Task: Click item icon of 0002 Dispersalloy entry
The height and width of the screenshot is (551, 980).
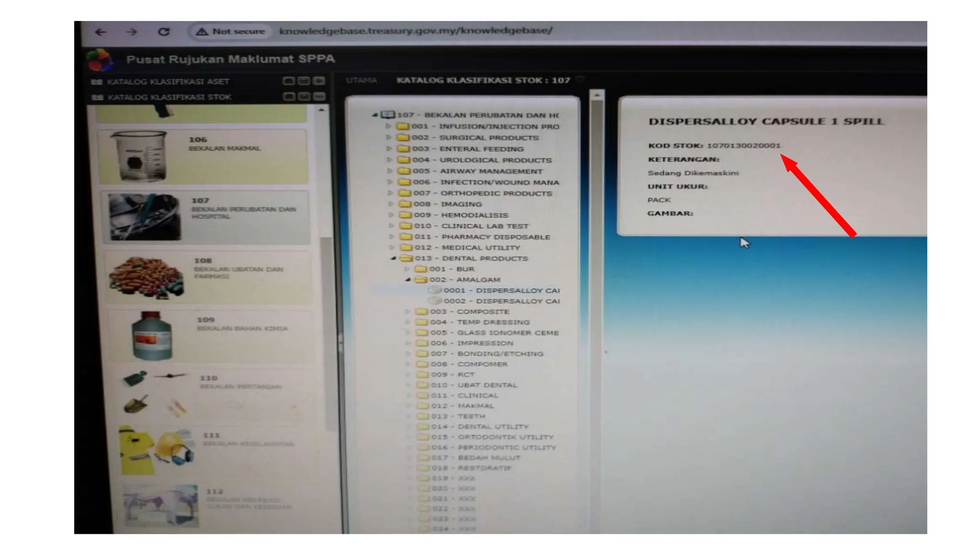Action: pyautogui.click(x=434, y=301)
